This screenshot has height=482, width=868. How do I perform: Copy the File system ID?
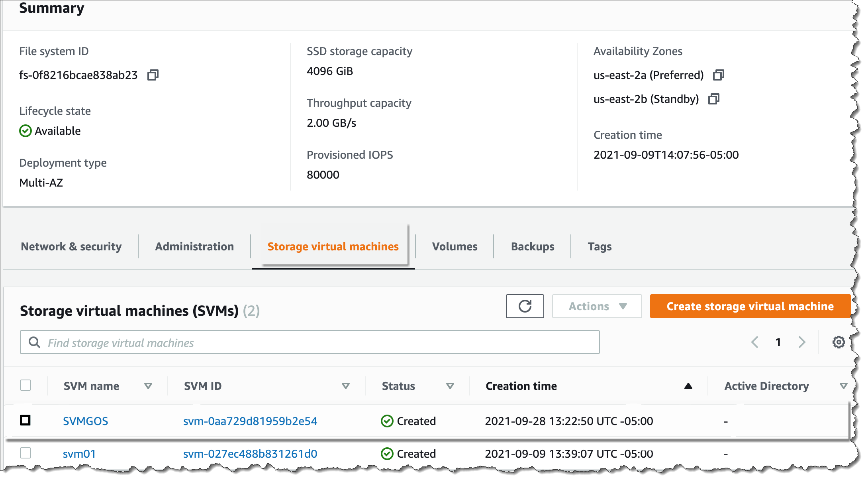point(153,75)
